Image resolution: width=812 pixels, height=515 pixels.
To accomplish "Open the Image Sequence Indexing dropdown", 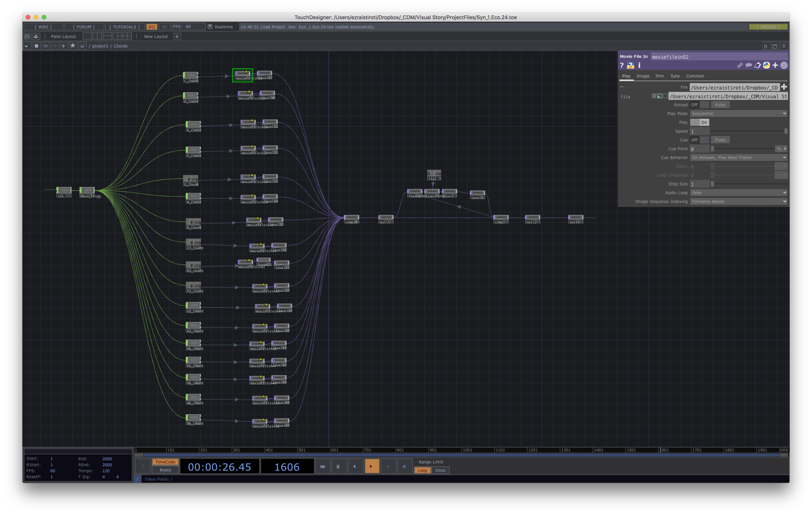I will click(739, 202).
